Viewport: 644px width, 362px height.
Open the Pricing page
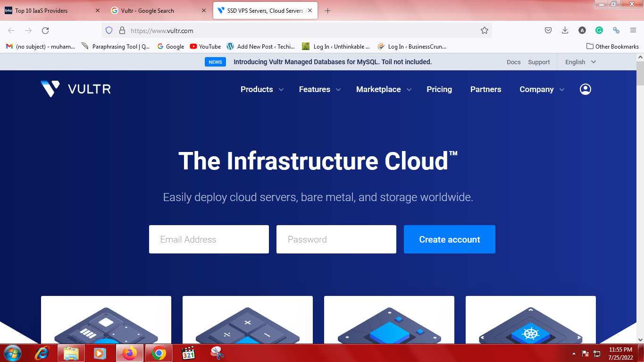[439, 89]
